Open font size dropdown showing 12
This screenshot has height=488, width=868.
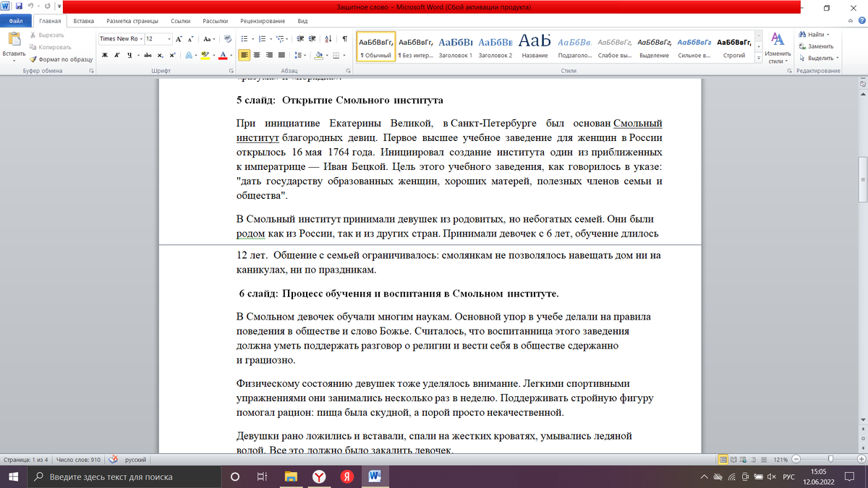click(x=170, y=39)
